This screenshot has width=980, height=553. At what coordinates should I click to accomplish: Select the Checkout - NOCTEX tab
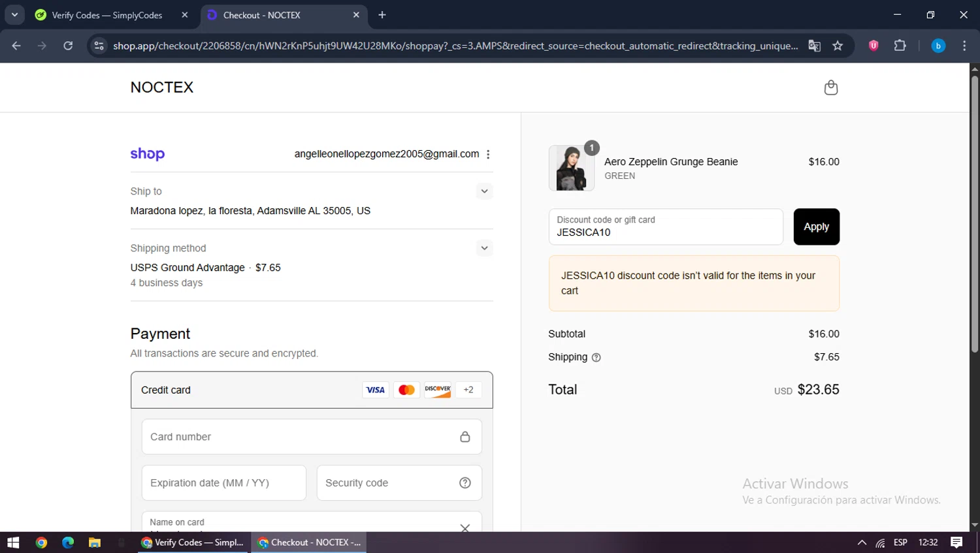coord(284,15)
